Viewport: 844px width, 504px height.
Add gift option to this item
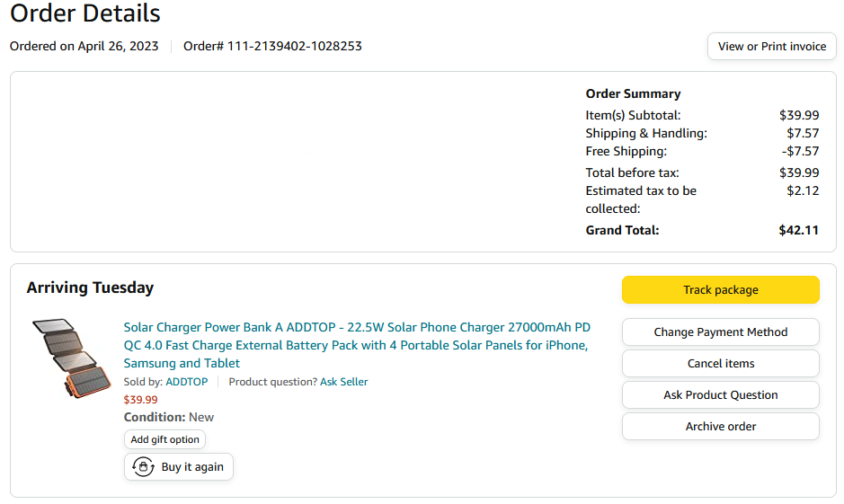164,439
